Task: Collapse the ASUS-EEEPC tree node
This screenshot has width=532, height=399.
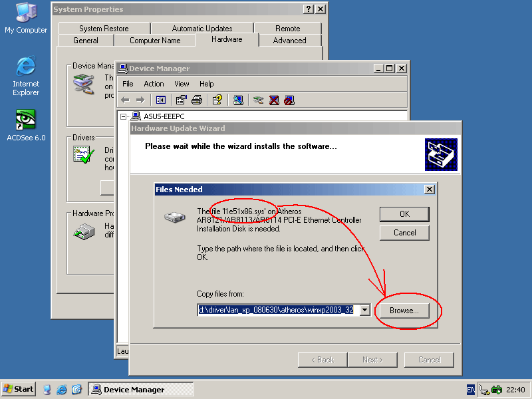Action: (124, 117)
